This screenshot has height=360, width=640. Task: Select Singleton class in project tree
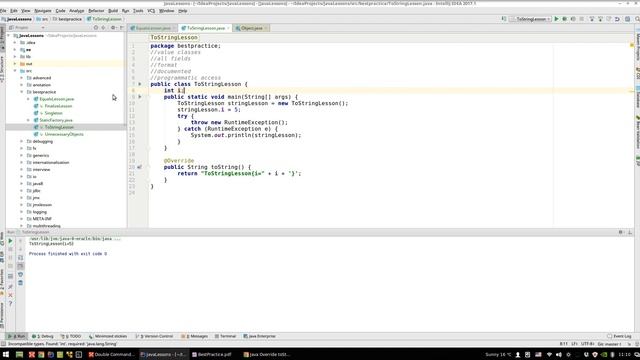click(53, 113)
